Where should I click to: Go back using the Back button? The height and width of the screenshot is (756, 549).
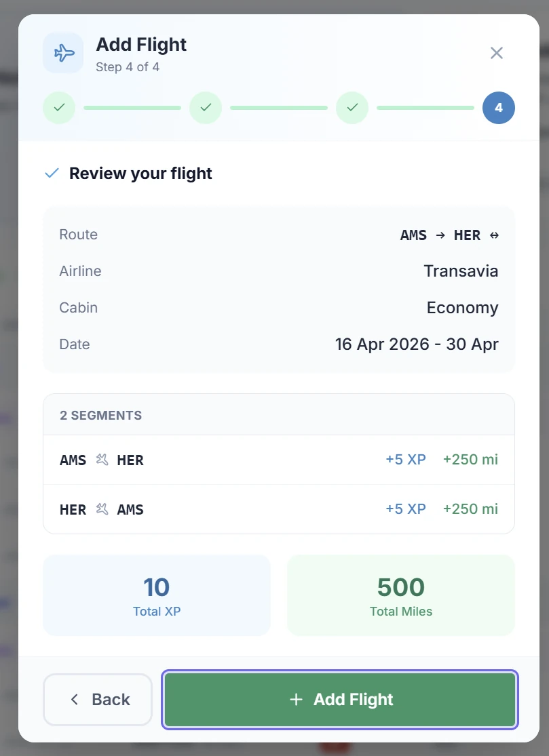click(98, 699)
